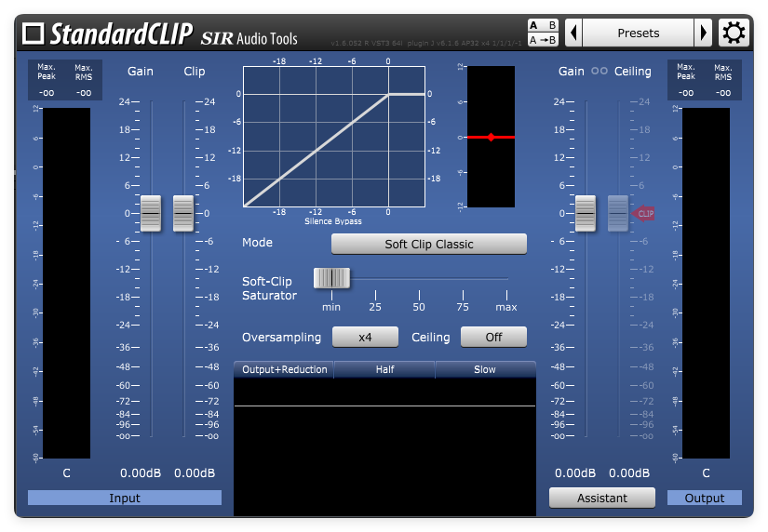Click the Input section label bar

[x=125, y=498]
